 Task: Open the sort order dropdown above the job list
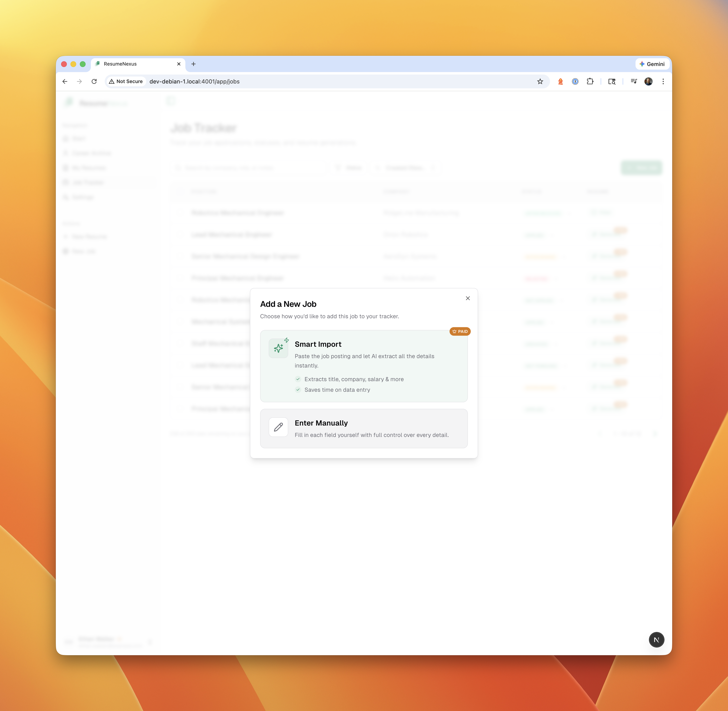point(406,168)
